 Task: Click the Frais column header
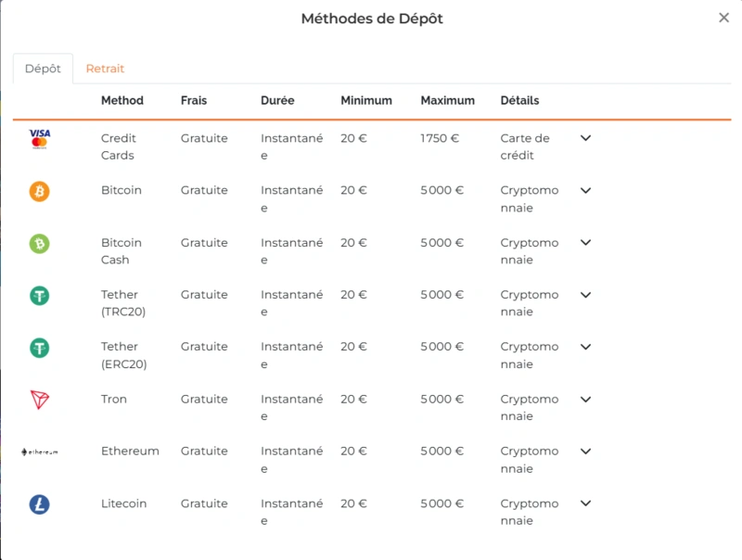[x=196, y=100]
